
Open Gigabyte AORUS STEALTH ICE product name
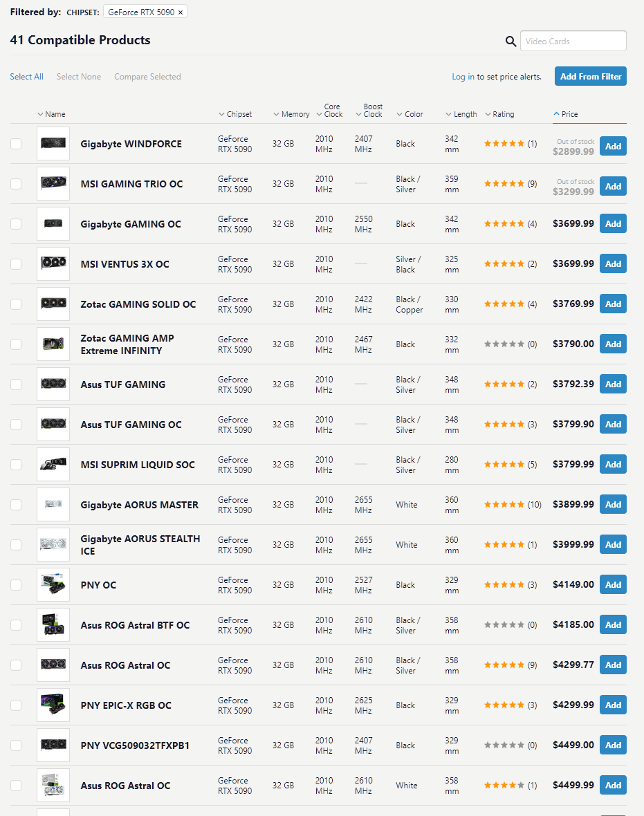pyautogui.click(x=140, y=545)
